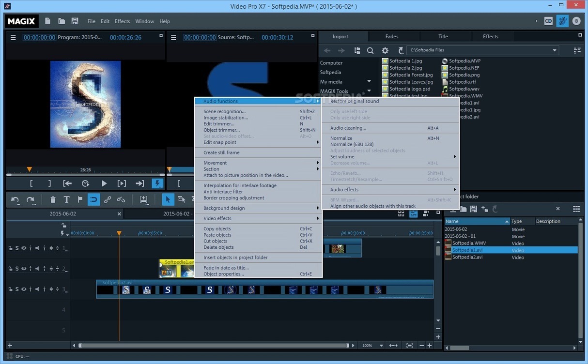Click the link/group objects chain icon
Screen dimensions: 588x364
click(108, 199)
